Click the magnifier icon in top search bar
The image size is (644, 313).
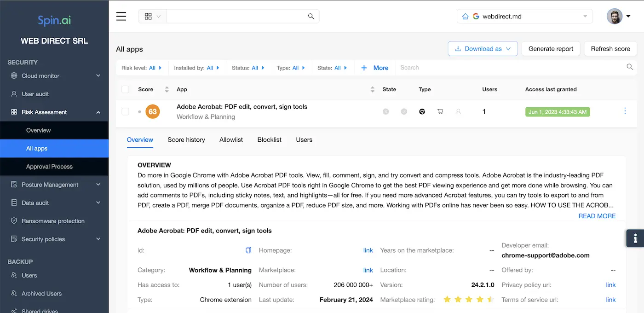point(311,17)
